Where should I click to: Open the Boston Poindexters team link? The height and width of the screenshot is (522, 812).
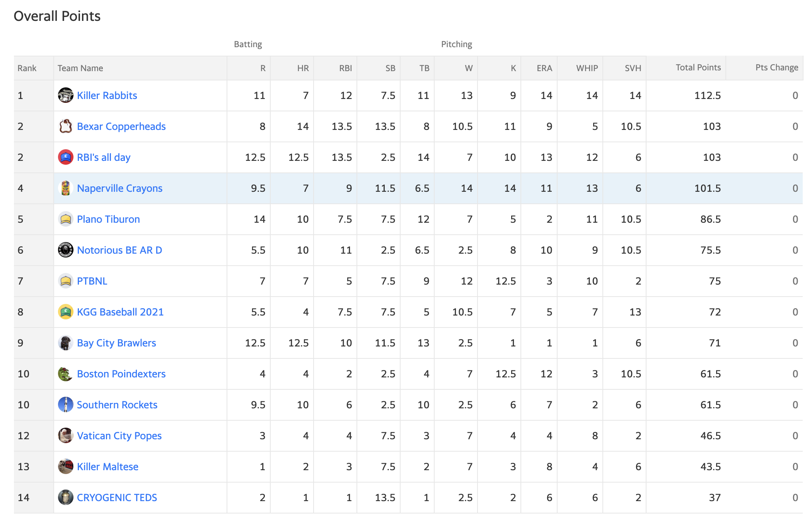[121, 374]
